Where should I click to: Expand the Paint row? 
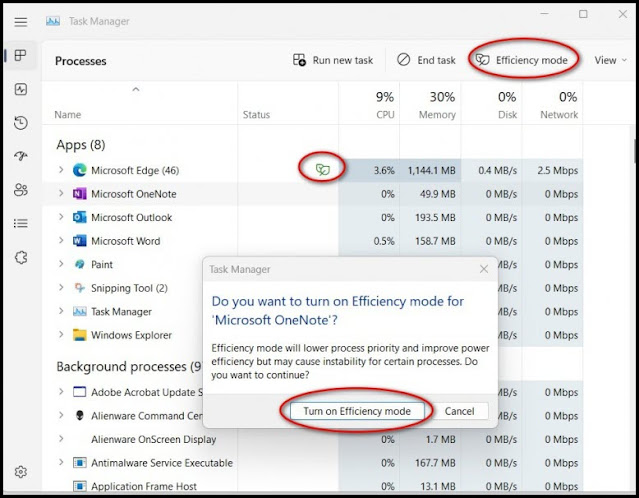click(x=61, y=264)
